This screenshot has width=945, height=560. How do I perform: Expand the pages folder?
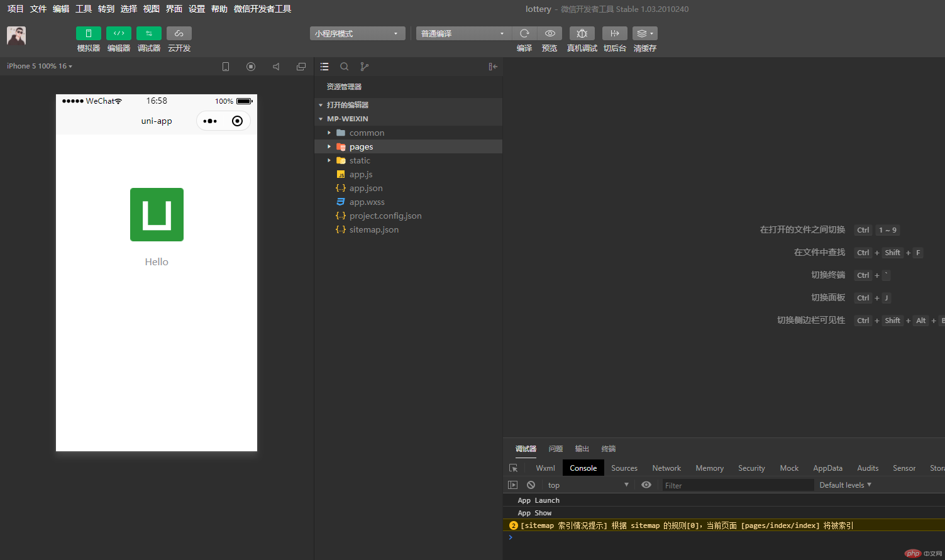408,146
